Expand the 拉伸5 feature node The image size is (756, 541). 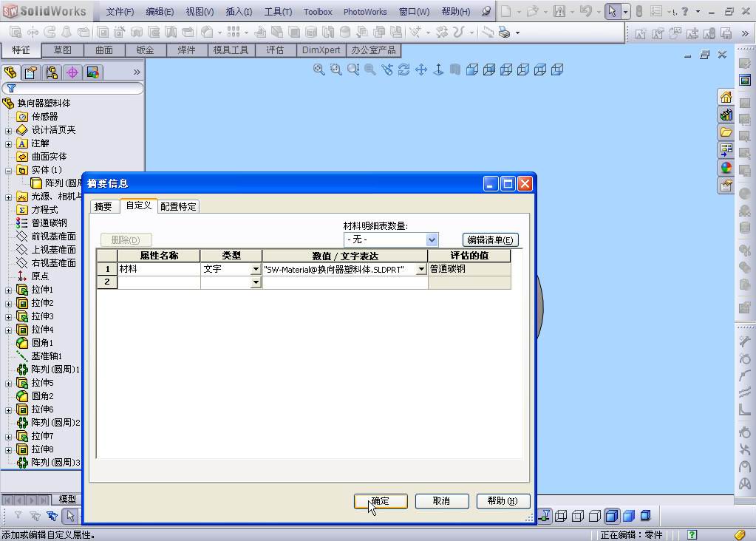[x=8, y=384]
